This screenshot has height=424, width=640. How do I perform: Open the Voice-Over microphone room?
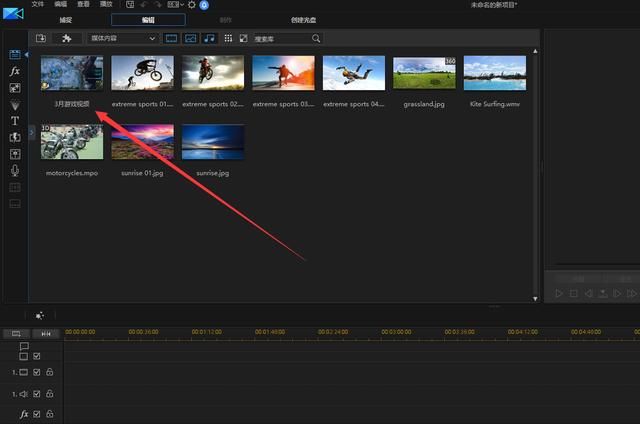(x=15, y=170)
